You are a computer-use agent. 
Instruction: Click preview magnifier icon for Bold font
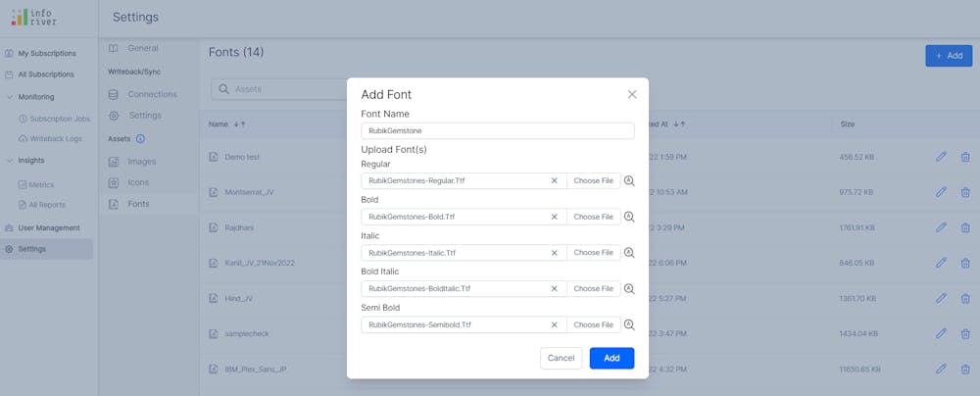(629, 217)
